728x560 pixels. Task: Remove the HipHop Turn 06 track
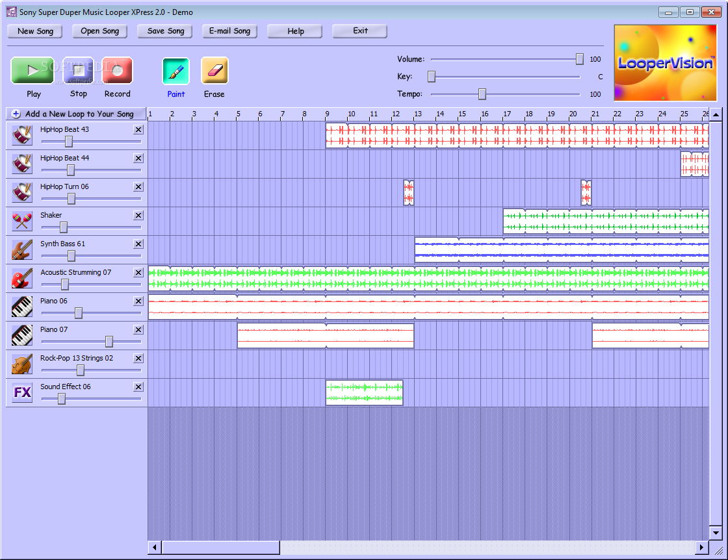(138, 186)
